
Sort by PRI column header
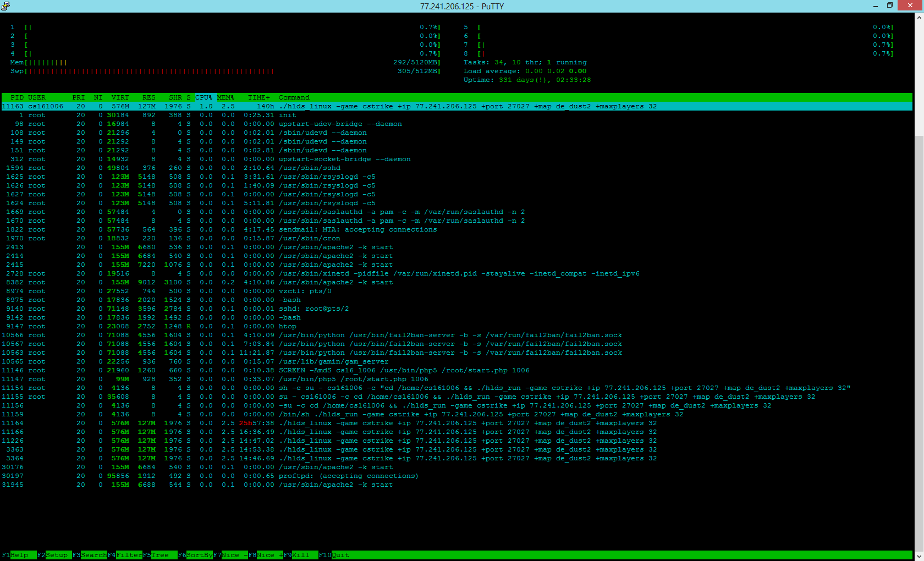click(x=79, y=97)
